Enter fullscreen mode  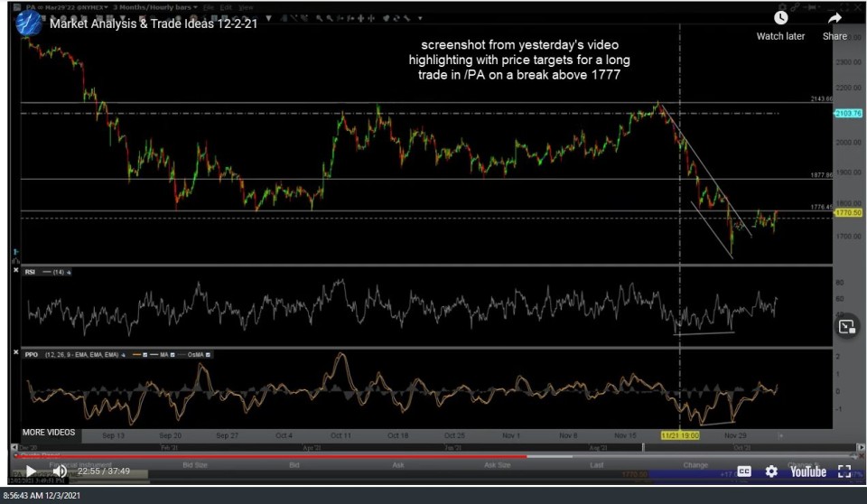(x=844, y=471)
